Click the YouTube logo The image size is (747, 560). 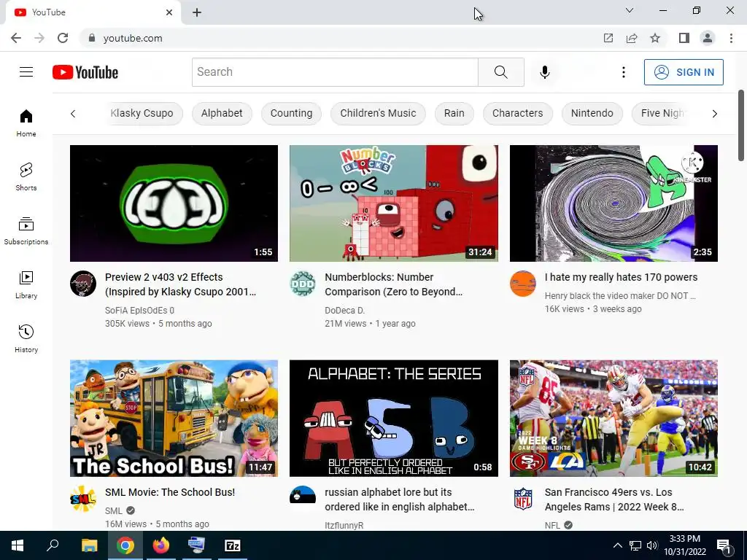85,72
